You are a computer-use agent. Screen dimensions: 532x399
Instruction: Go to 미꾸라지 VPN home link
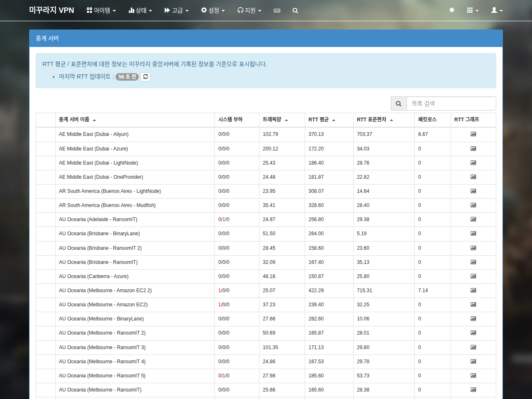click(x=52, y=10)
